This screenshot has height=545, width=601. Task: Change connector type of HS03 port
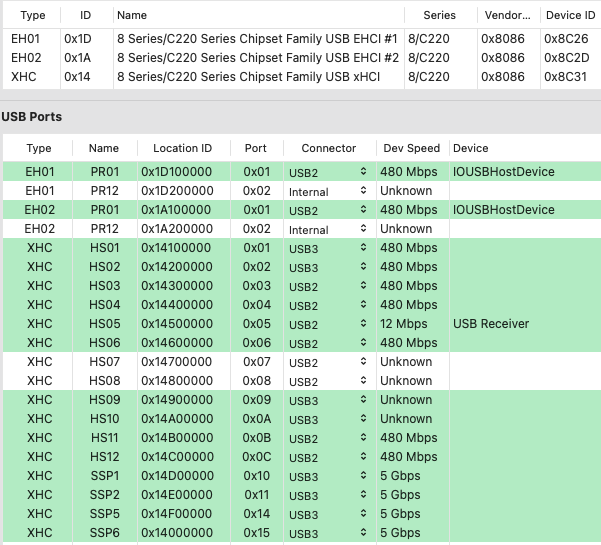click(329, 286)
